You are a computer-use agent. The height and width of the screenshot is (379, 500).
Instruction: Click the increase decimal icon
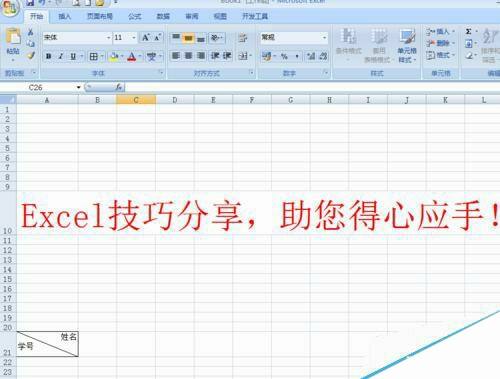tap(311, 56)
